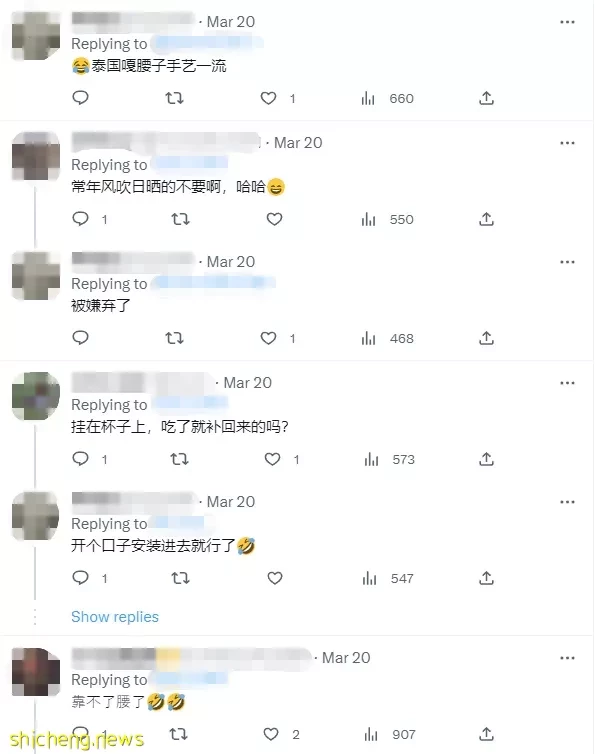This screenshot has width=595, height=754.
Task: Reply to the tweet with 573 views
Action: tap(80, 459)
